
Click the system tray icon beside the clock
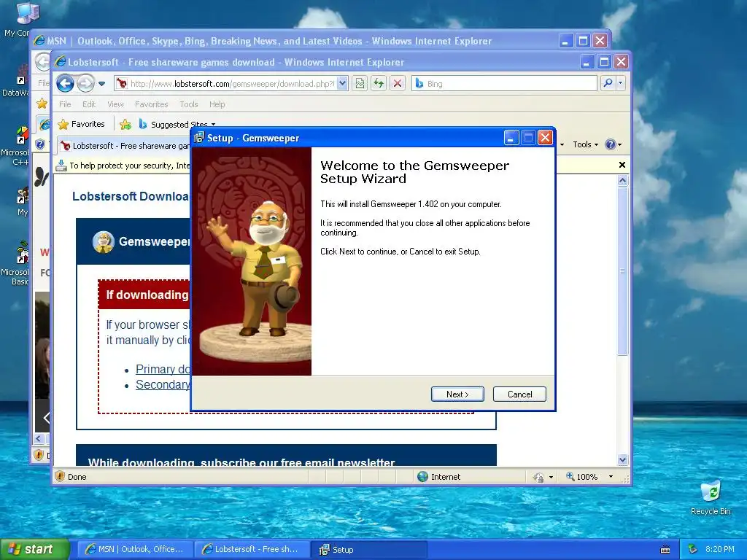click(x=692, y=550)
